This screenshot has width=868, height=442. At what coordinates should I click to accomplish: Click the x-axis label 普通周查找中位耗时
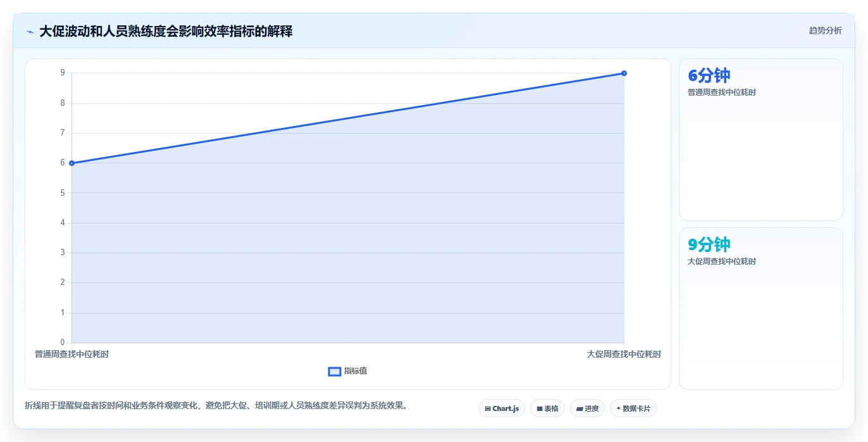coord(71,355)
